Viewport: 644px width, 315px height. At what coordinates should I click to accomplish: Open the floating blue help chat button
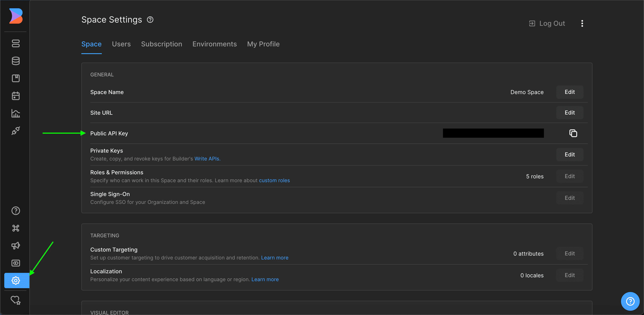click(630, 301)
